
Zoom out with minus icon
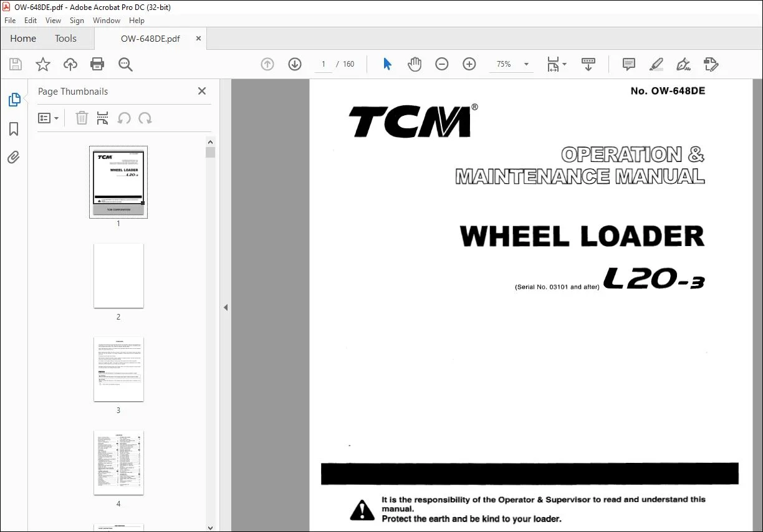[442, 64]
